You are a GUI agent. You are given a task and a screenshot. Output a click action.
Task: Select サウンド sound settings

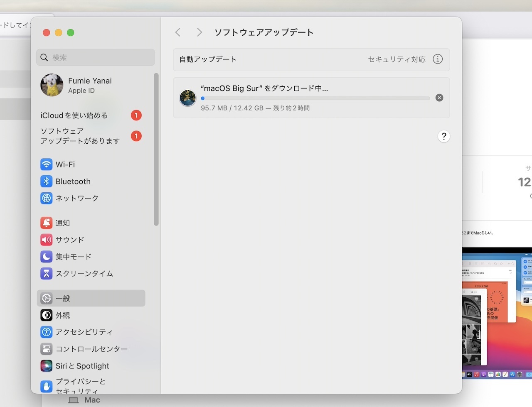point(69,240)
